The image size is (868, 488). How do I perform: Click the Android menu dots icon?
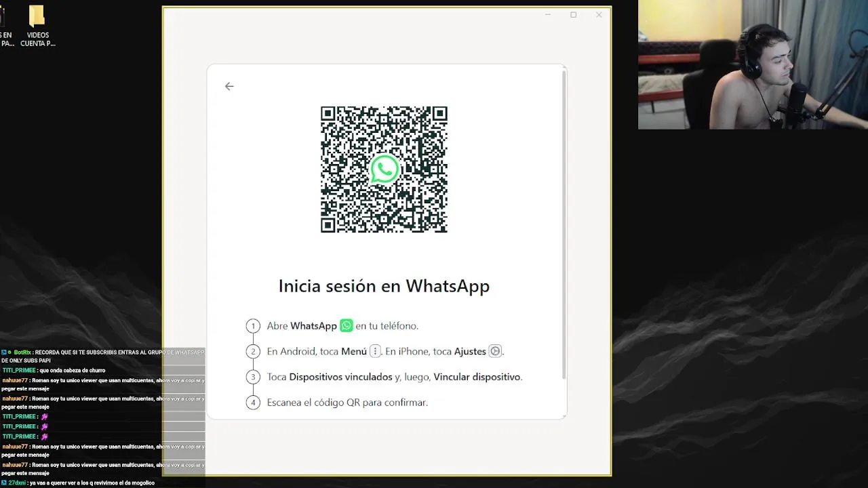(375, 351)
